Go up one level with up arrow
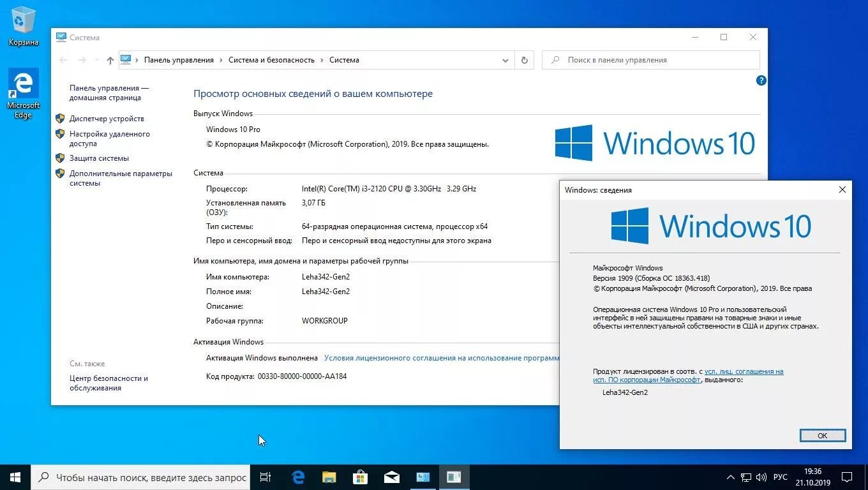This screenshot has height=490, width=868. [110, 60]
